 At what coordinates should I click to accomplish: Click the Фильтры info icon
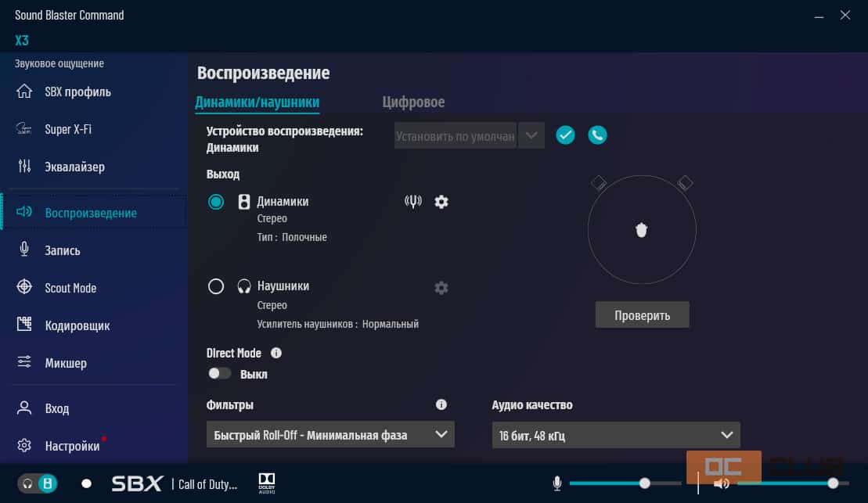click(441, 404)
